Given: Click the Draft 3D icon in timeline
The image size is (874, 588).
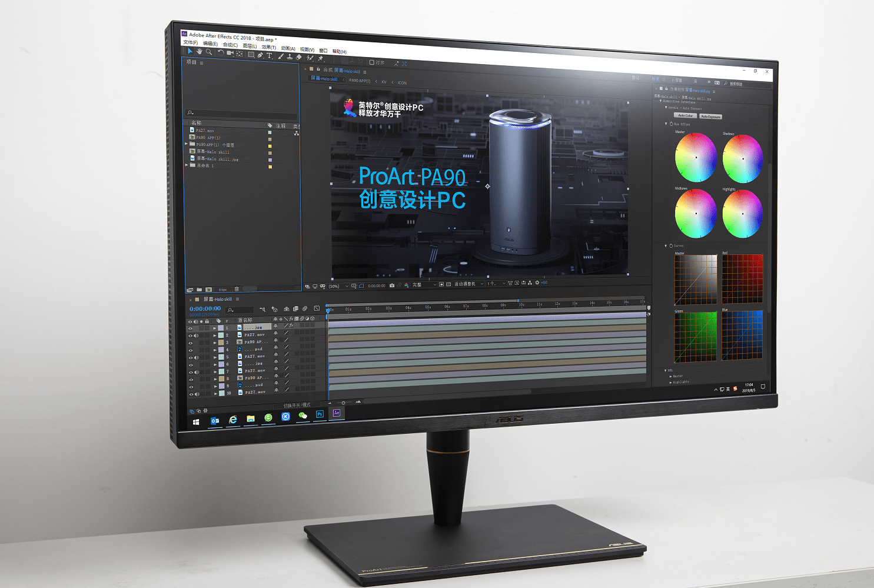Looking at the screenshot, I should (274, 309).
